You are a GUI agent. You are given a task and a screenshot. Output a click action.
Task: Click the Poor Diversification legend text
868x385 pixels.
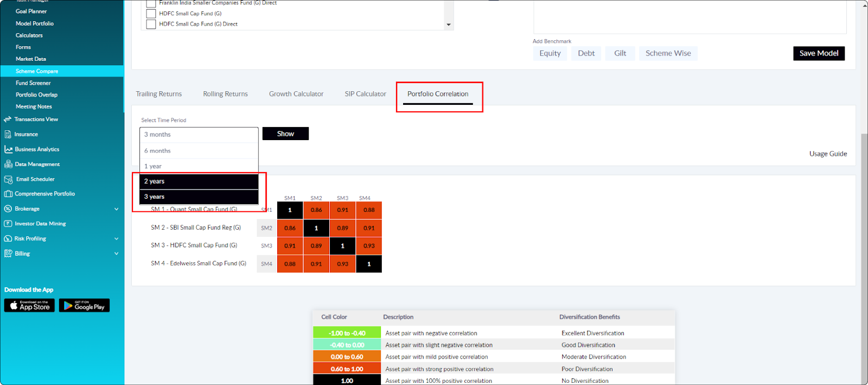(587, 369)
